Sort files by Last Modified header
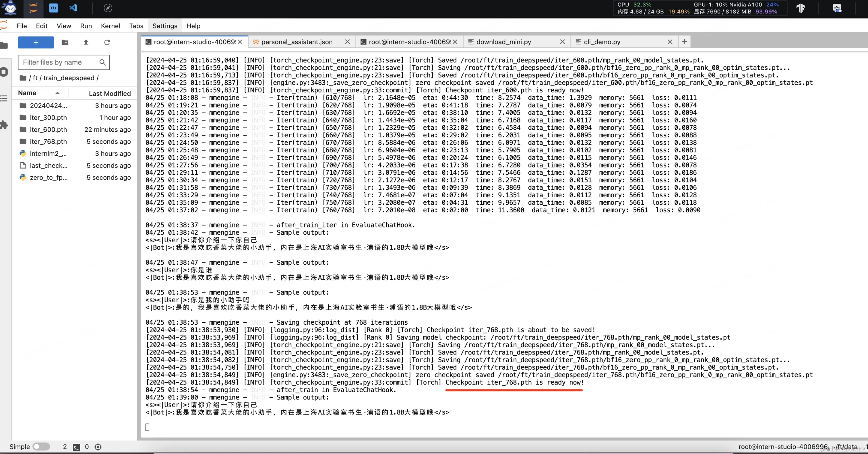 [110, 93]
